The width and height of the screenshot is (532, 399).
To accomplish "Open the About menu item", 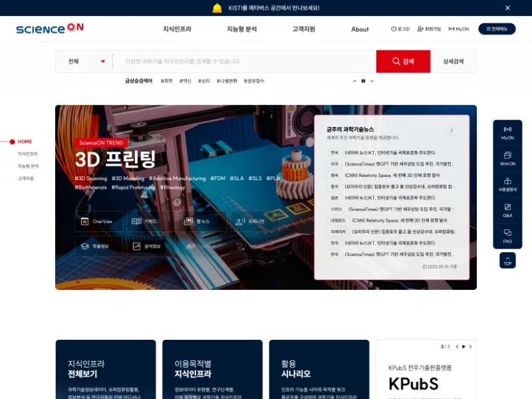I will coord(360,29).
